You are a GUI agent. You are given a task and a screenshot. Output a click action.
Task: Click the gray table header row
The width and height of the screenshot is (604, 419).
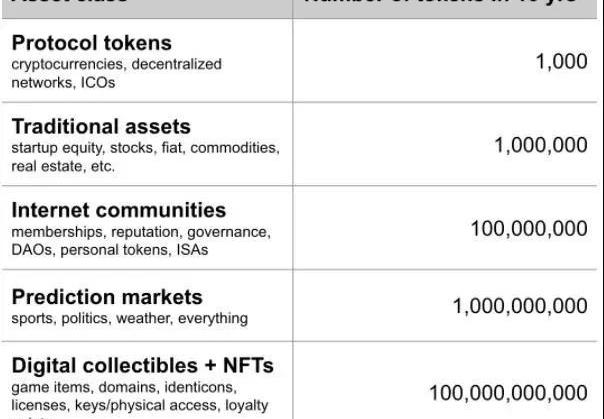coord(300,8)
